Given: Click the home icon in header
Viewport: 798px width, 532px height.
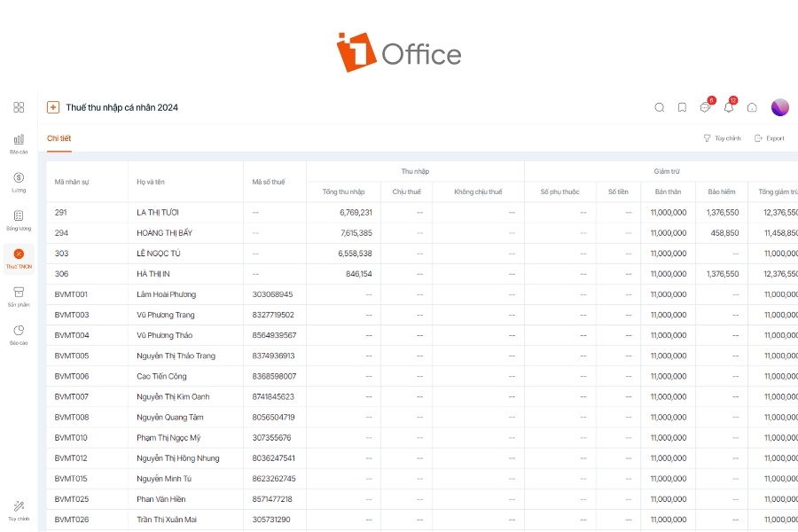Looking at the screenshot, I should pos(752,107).
